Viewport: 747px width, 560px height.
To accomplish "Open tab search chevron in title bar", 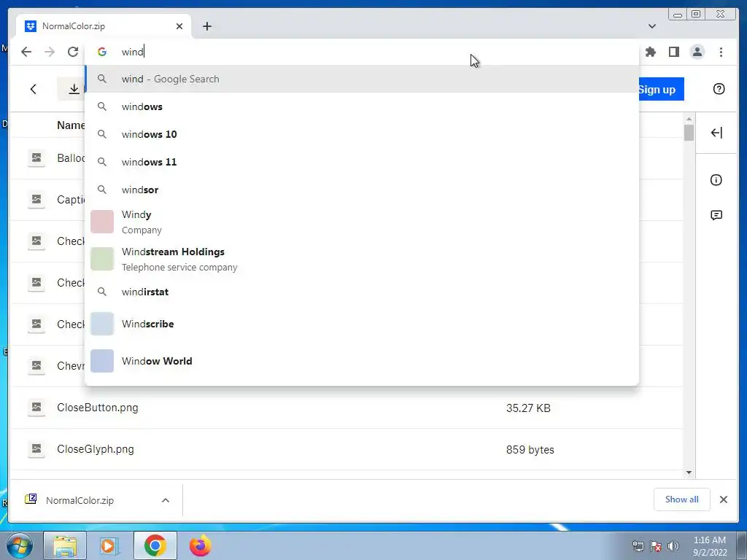I will (x=652, y=26).
